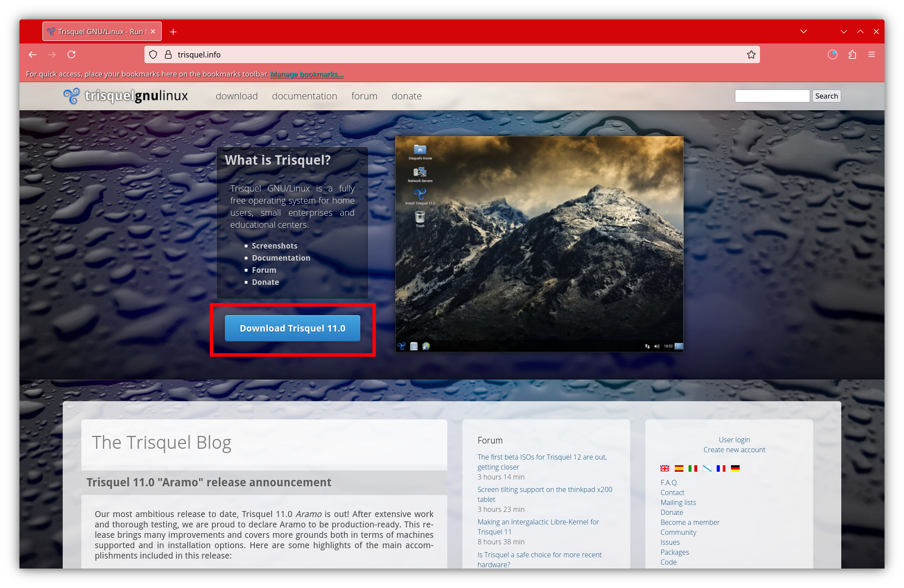Image resolution: width=904 pixels, height=588 pixels.
Task: Open the extensions puzzle icon
Action: coord(852,54)
